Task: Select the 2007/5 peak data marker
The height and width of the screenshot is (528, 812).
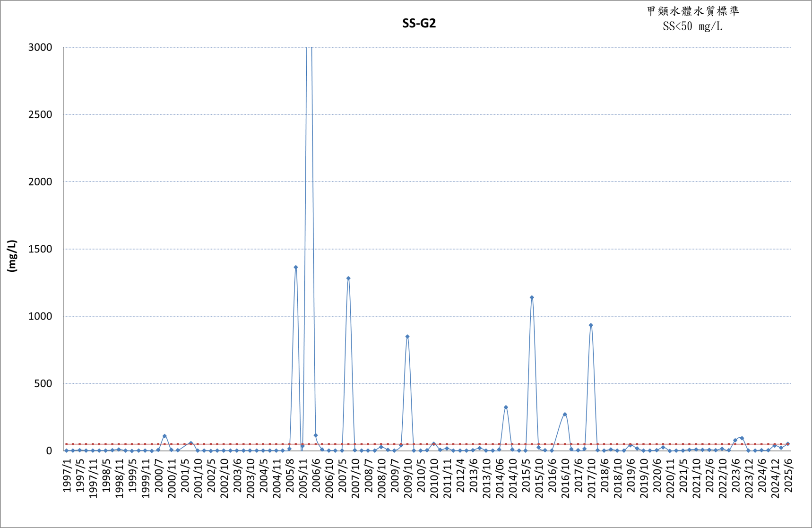Action: pyautogui.click(x=348, y=278)
